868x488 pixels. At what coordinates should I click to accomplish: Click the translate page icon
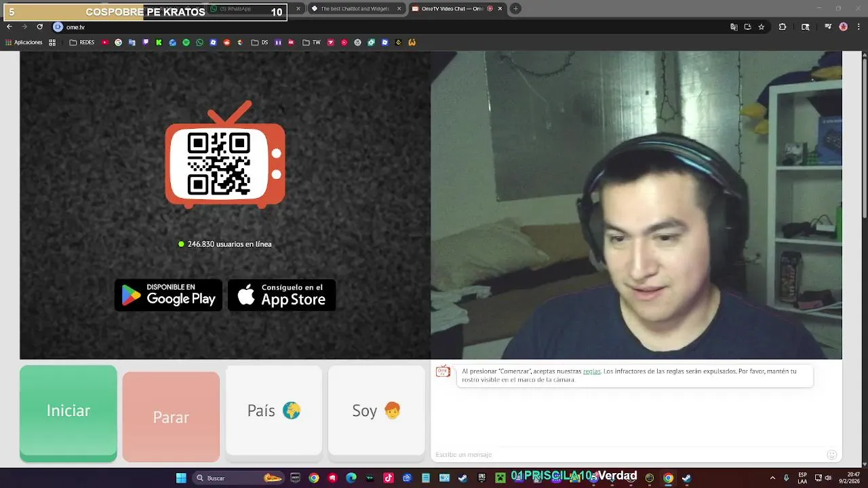point(734,27)
